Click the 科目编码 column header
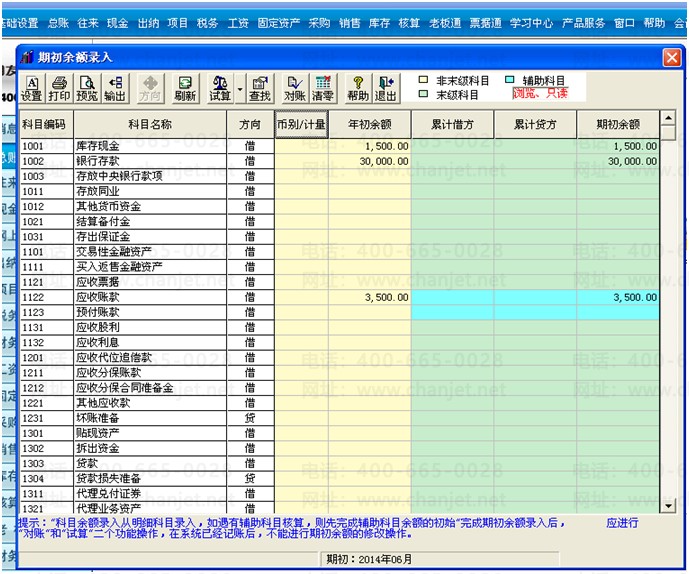Screen dimensions: 689x574 point(47,124)
